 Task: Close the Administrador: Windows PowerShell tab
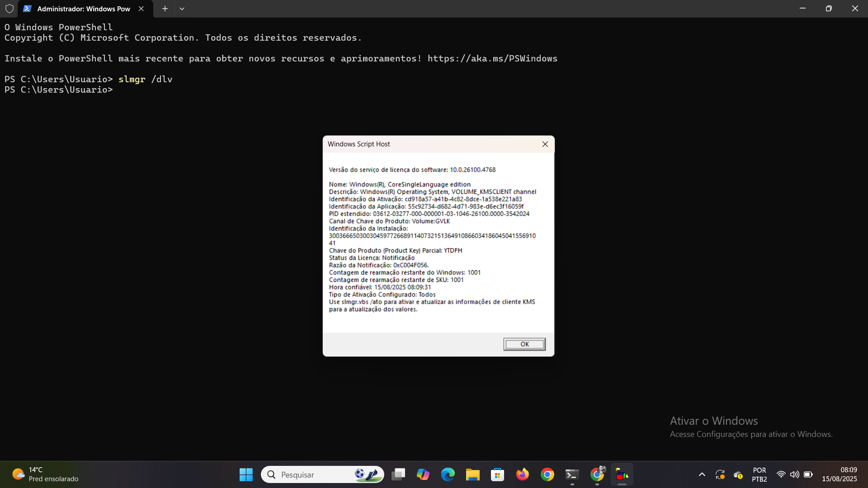[x=141, y=9]
